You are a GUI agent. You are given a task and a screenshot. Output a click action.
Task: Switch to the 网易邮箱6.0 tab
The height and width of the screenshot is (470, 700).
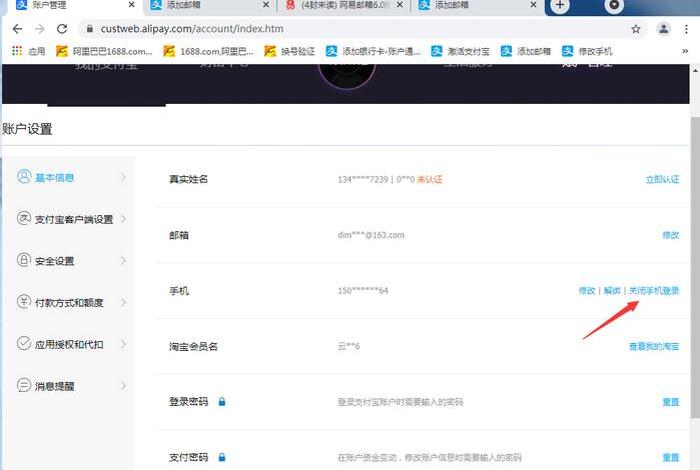pyautogui.click(x=344, y=6)
